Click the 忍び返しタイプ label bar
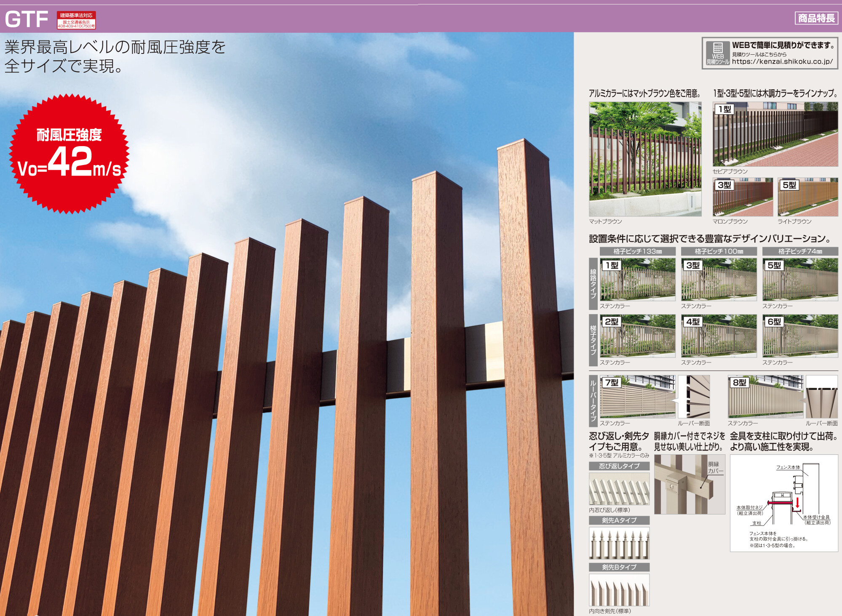 click(x=619, y=466)
